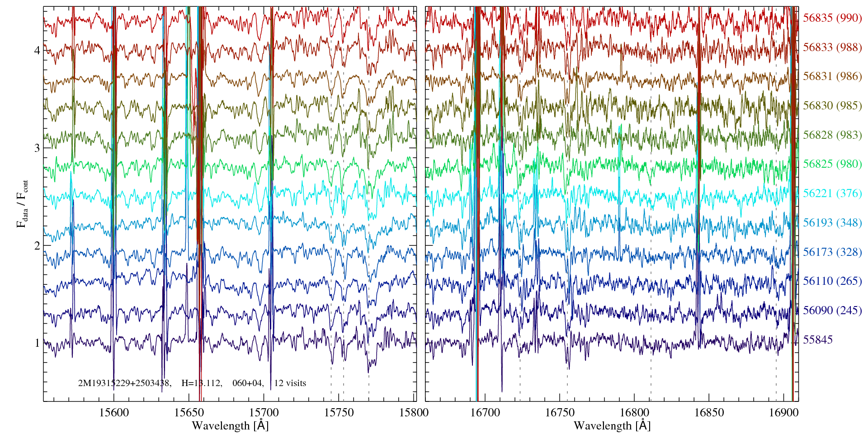Click the "12 visits" annotation text
The width and height of the screenshot is (868, 434).
coord(290,383)
